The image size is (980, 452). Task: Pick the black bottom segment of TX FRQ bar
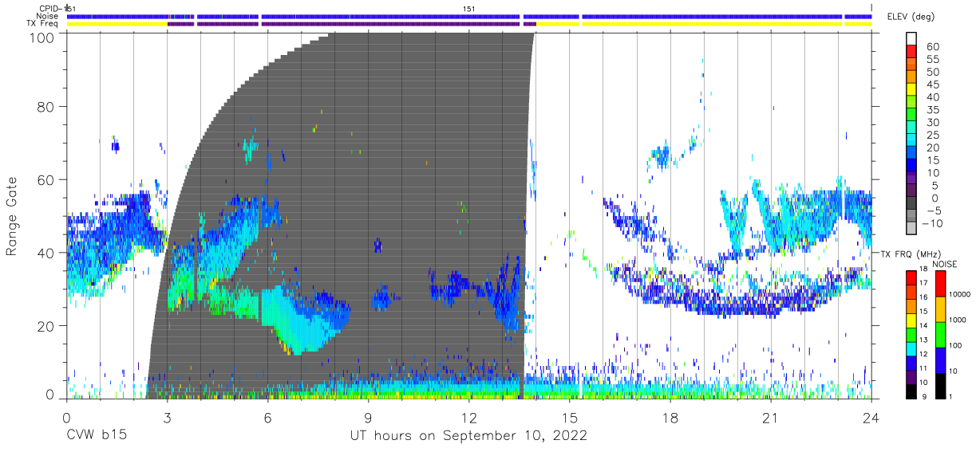(x=912, y=391)
